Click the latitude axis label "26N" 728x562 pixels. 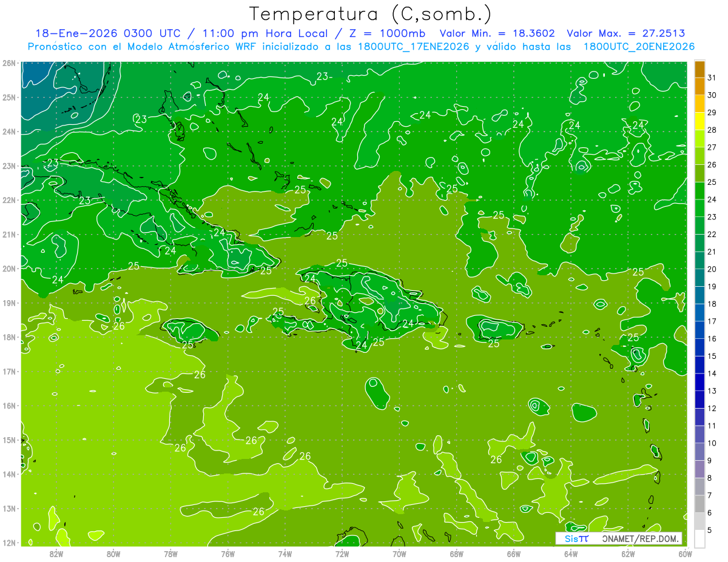point(8,63)
